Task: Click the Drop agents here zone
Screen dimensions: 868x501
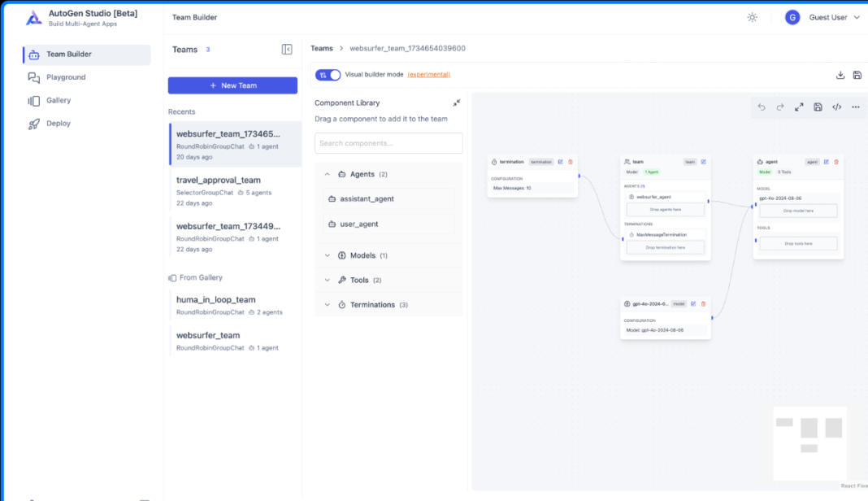Action: tap(666, 210)
